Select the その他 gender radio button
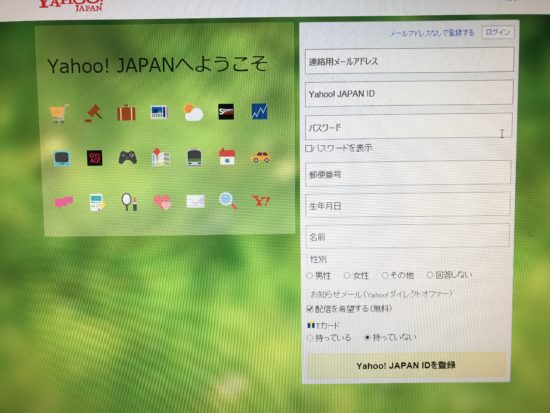 [x=385, y=275]
